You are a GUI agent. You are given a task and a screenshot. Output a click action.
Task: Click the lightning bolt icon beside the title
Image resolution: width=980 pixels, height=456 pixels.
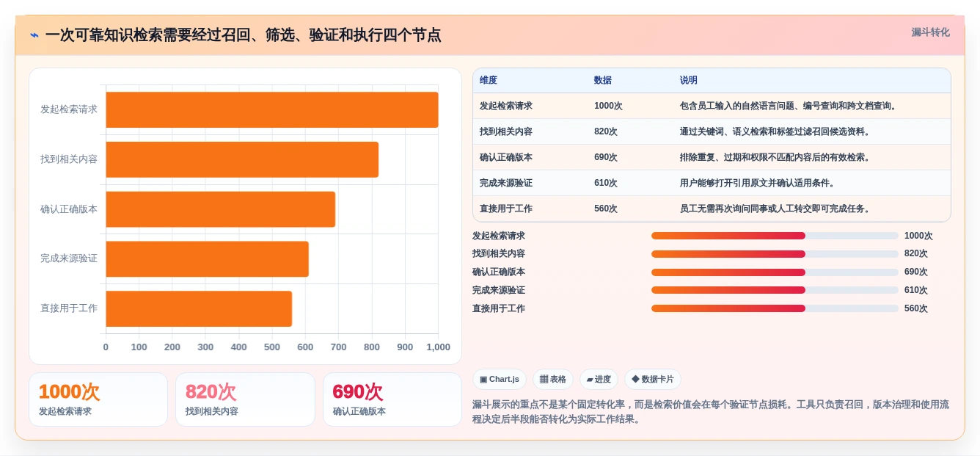point(34,35)
